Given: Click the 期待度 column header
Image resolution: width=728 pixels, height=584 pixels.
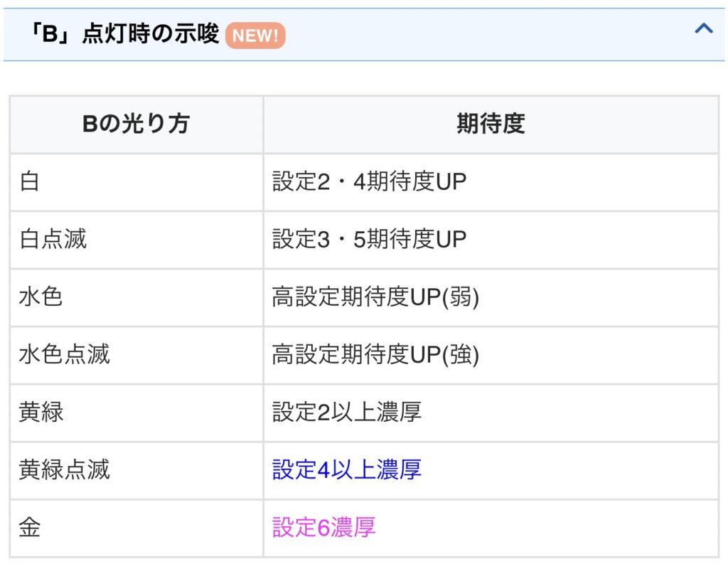Looking at the screenshot, I should 491,124.
